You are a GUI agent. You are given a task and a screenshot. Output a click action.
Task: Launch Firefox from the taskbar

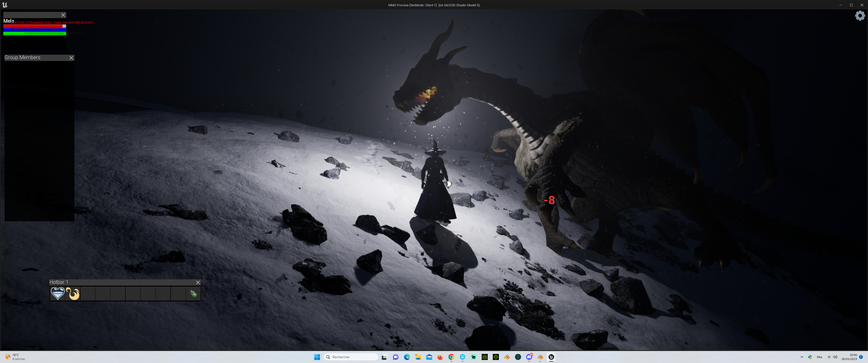click(440, 357)
